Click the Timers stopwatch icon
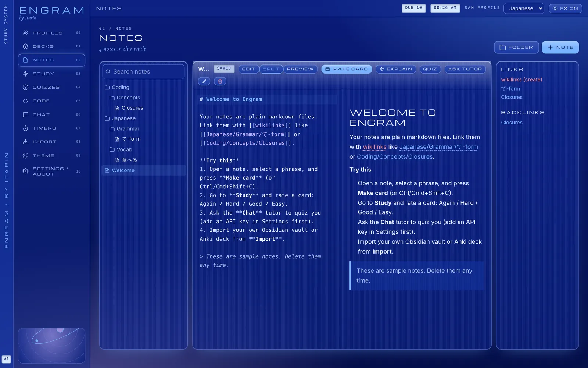This screenshot has height=368, width=588. tap(25, 128)
